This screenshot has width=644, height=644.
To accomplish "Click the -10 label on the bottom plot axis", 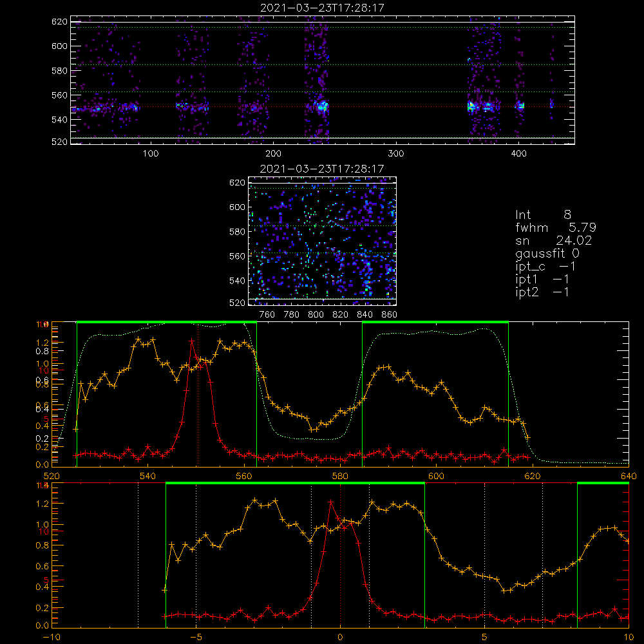I will click(x=52, y=638).
